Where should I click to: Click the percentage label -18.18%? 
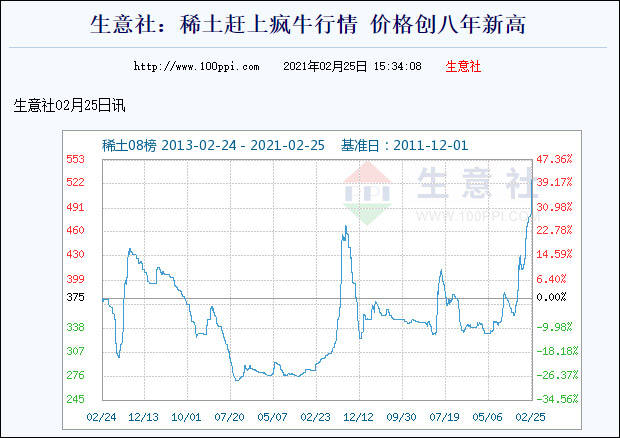click(x=557, y=351)
